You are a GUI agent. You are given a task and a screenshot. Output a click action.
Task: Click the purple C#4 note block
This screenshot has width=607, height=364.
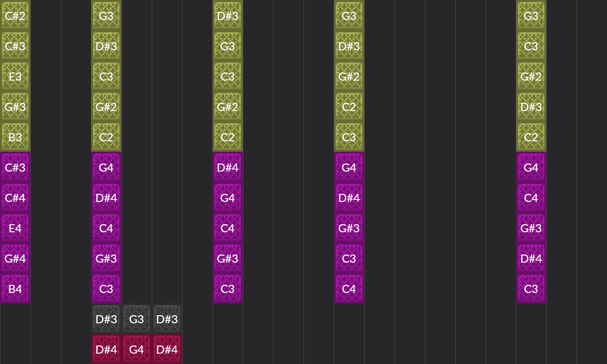pyautogui.click(x=15, y=198)
